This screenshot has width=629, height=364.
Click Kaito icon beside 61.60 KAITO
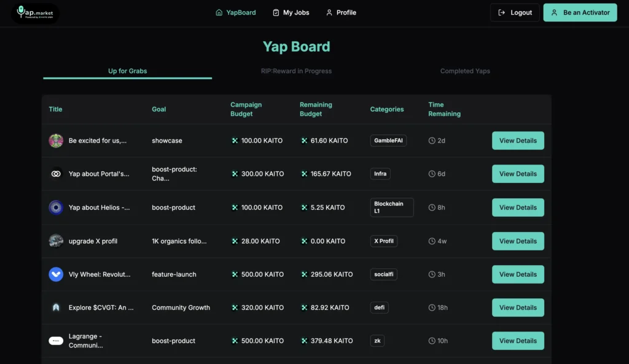coord(304,141)
